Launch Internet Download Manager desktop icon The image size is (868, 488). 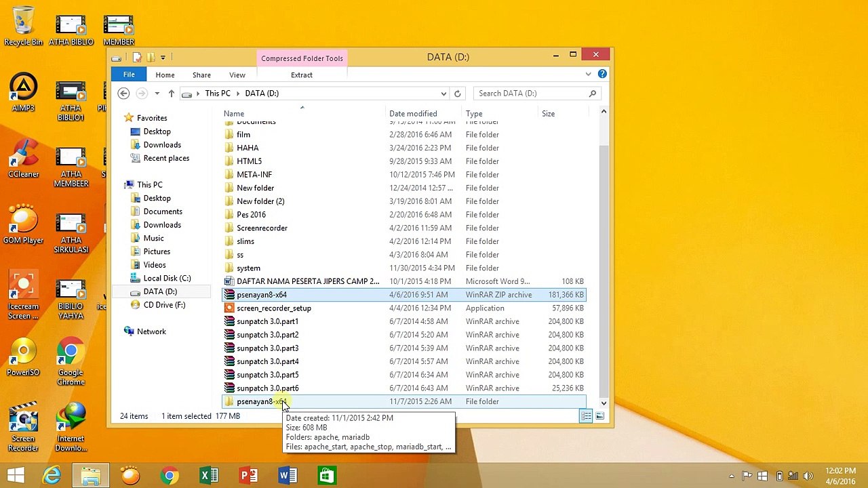point(71,427)
